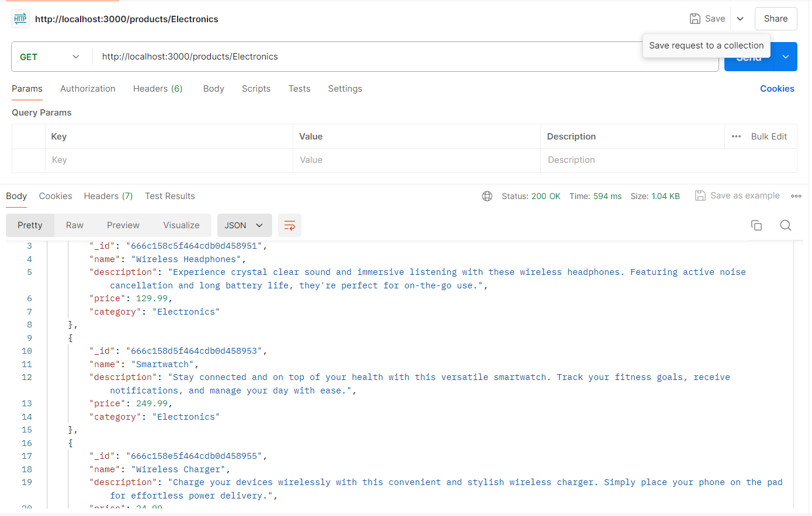Click the price value 249.99
Screen dimensions: 812x516
tap(152, 403)
